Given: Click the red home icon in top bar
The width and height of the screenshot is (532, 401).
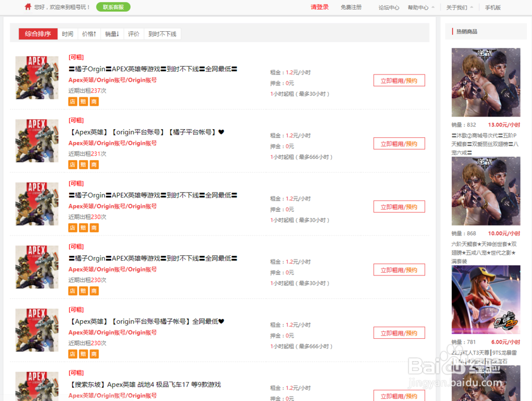Looking at the screenshot, I should (28, 7).
